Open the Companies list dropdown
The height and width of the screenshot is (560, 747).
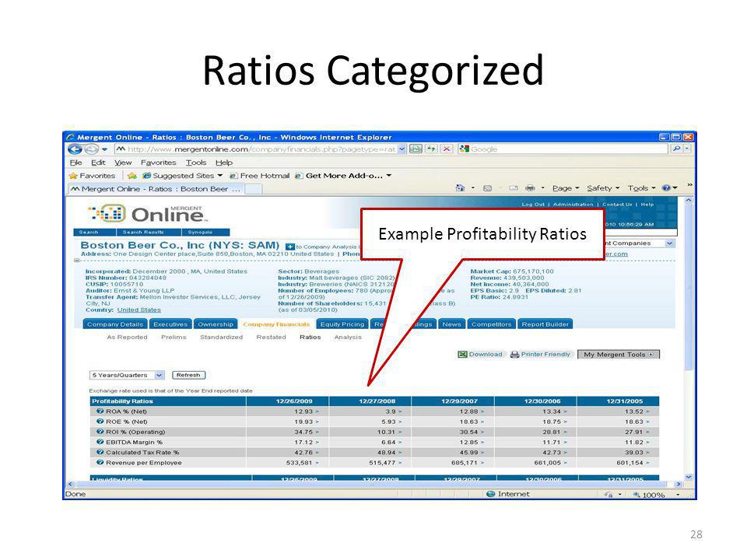tap(669, 243)
